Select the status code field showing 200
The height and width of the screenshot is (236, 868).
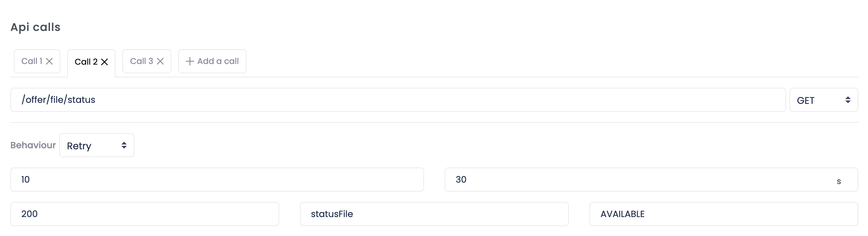(x=144, y=214)
